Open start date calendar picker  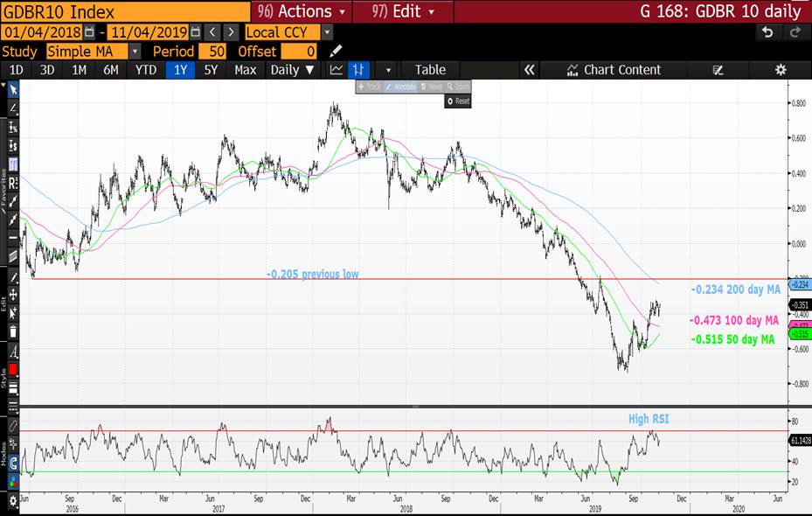pos(88,32)
